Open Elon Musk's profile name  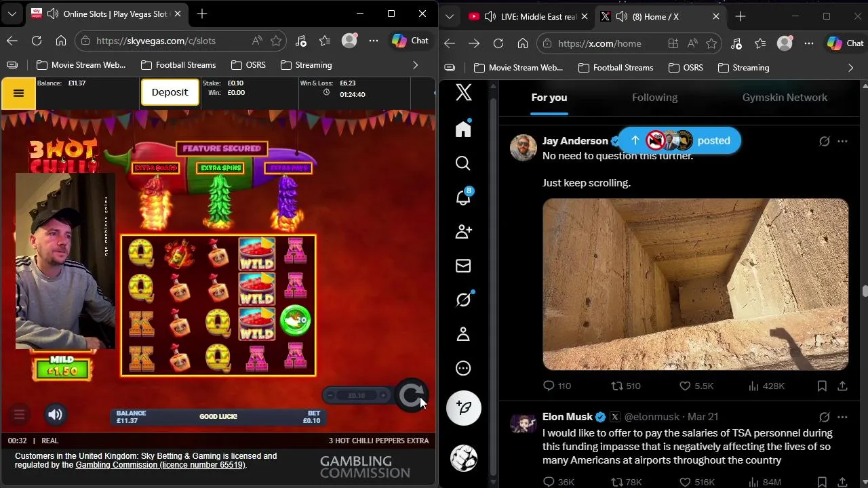click(x=568, y=417)
